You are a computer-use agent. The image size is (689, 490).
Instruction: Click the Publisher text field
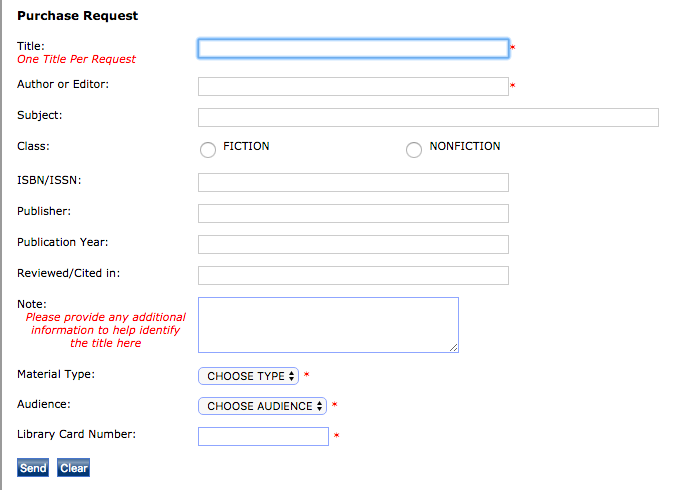click(x=353, y=213)
